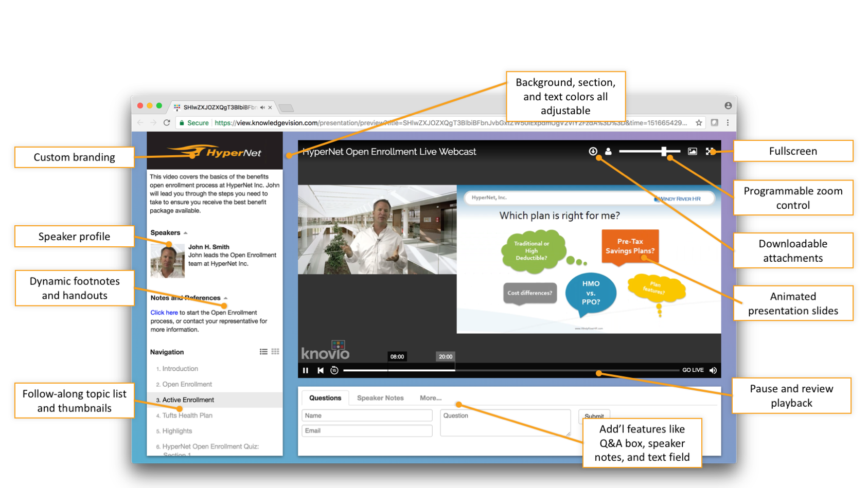
Task: Click the Name input field
Action: [x=367, y=415]
